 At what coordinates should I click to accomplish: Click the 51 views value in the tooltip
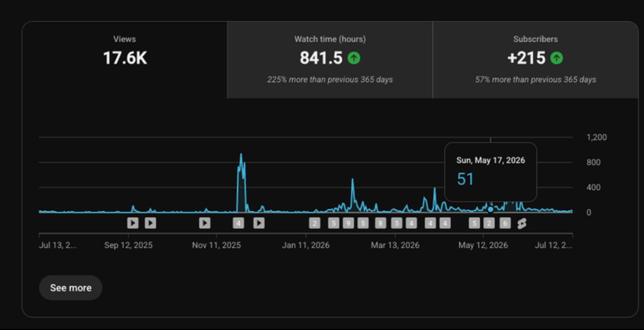tap(465, 179)
